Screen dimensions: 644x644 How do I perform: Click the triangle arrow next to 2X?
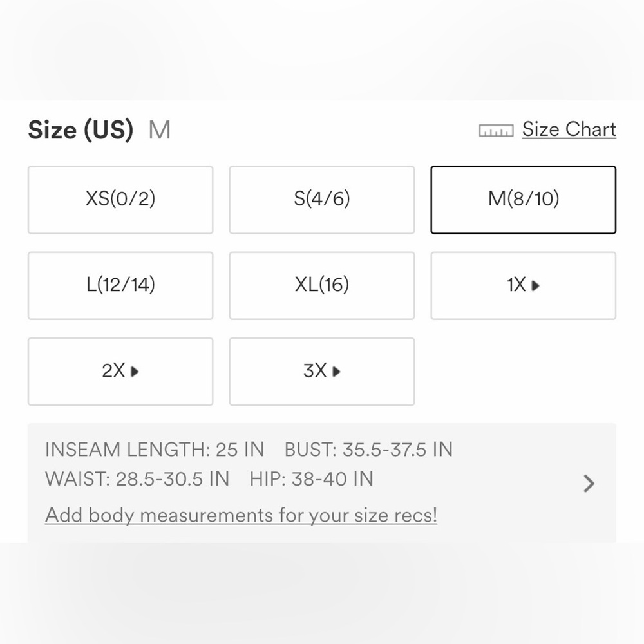[135, 372]
